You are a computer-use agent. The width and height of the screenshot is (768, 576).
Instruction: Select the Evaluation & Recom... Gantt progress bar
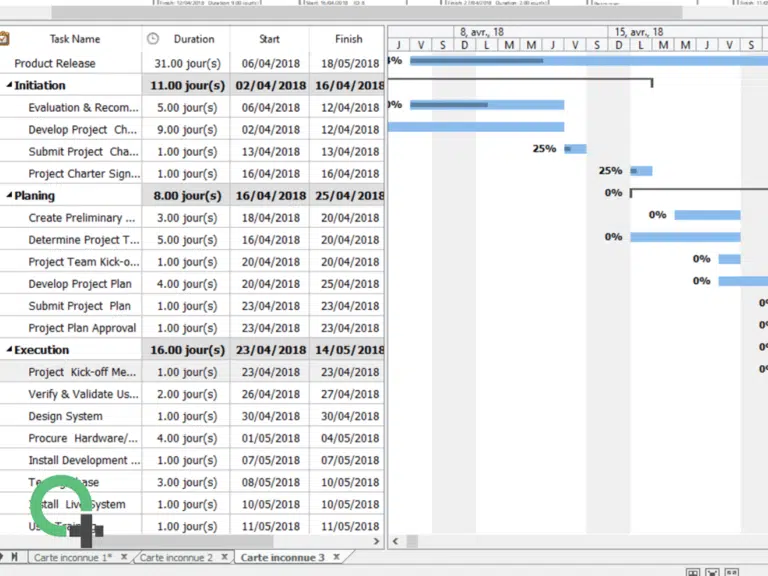tap(487, 104)
